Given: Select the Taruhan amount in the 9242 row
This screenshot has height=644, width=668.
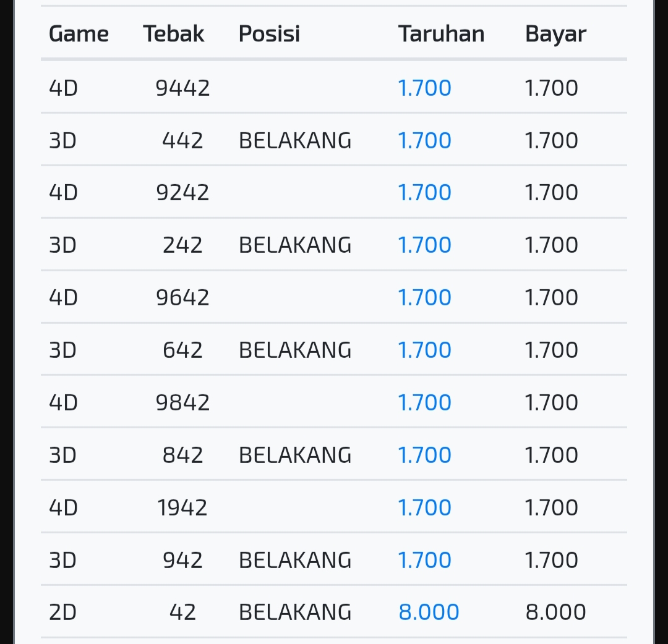Looking at the screenshot, I should [425, 193].
